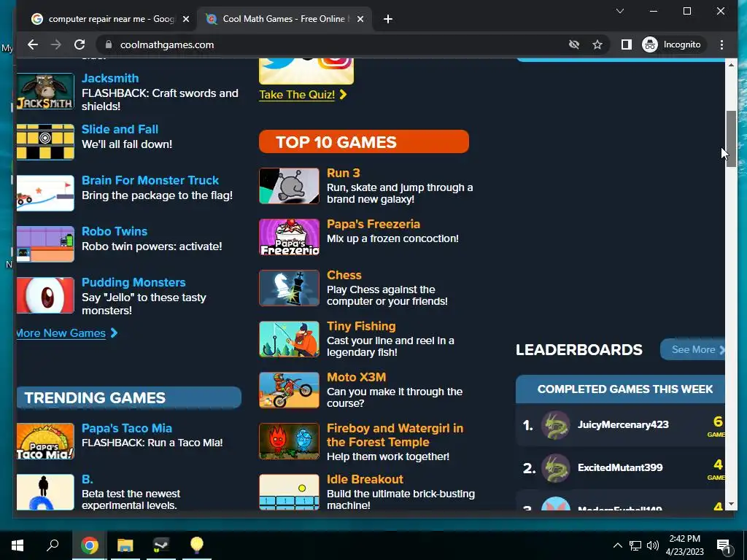Screen dimensions: 747x560
Task: Open Brain For Monster Truck link
Action: pyautogui.click(x=150, y=180)
